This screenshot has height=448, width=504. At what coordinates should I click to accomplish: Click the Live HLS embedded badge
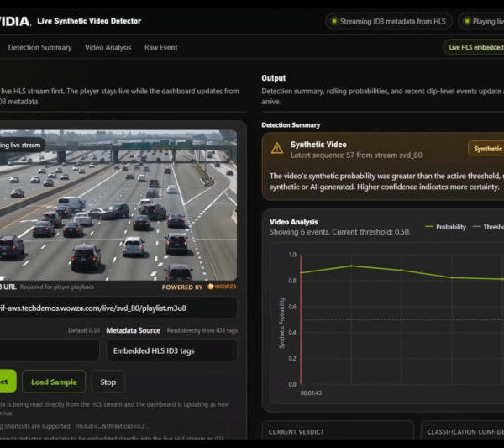(474, 47)
